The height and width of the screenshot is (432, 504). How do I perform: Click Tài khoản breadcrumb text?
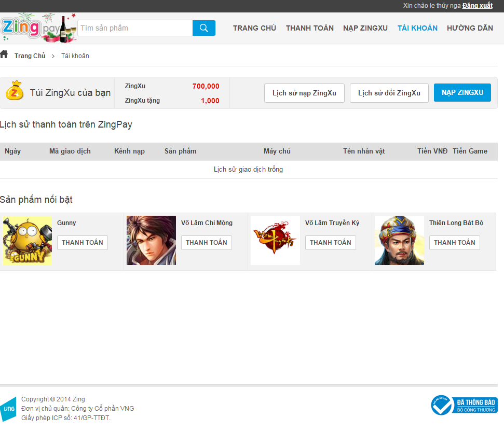[x=75, y=56]
